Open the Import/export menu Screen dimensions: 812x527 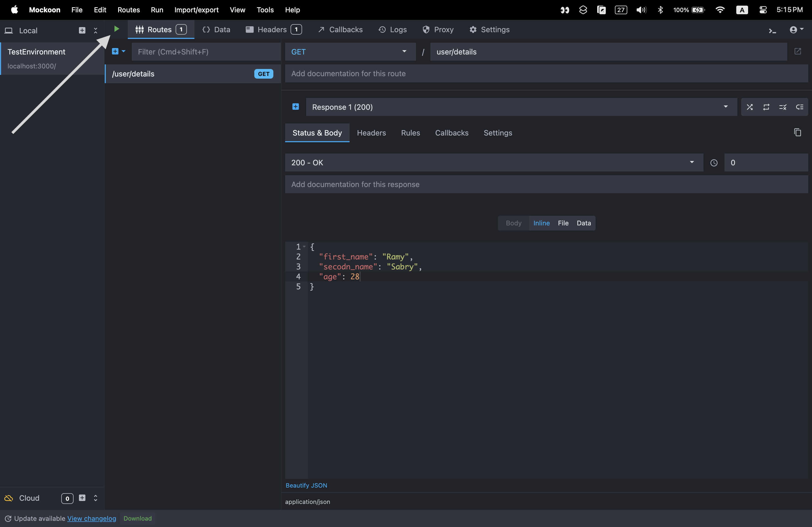pyautogui.click(x=196, y=10)
